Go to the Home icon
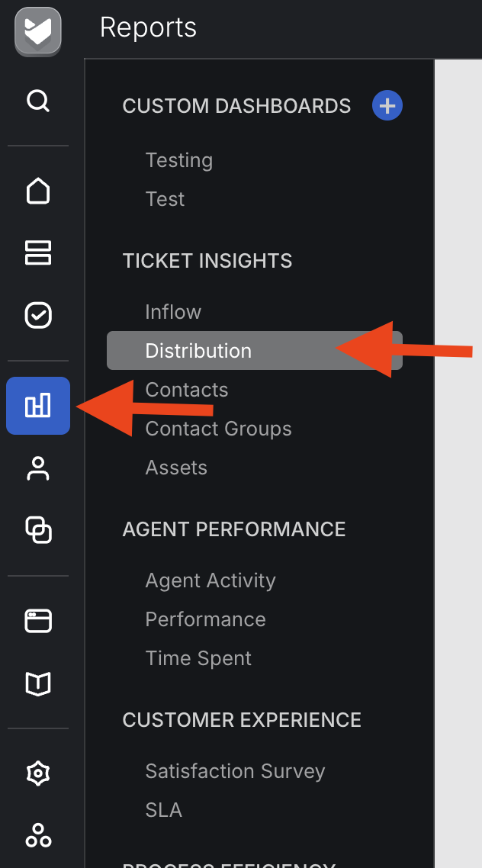482x868 pixels. coord(38,191)
